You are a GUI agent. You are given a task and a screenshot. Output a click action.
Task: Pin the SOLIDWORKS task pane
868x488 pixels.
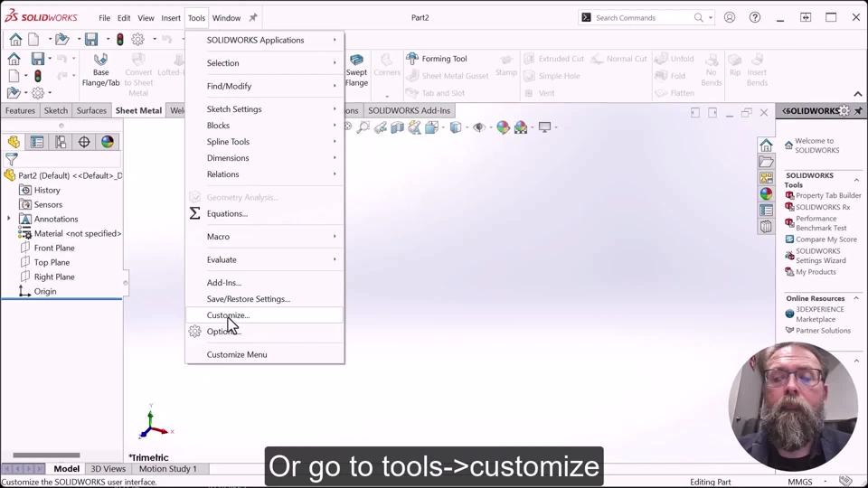pos(858,110)
